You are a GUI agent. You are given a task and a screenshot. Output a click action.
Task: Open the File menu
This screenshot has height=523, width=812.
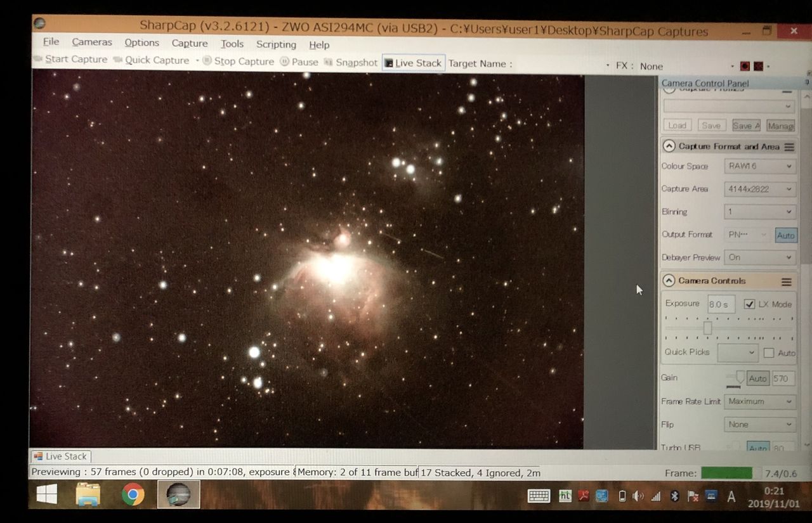coord(51,42)
